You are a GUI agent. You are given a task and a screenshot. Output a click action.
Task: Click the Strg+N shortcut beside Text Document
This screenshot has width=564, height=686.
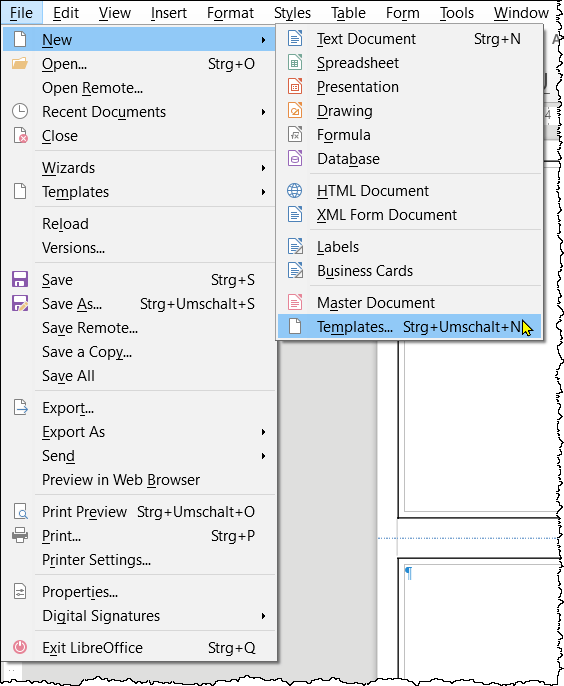[x=497, y=39]
